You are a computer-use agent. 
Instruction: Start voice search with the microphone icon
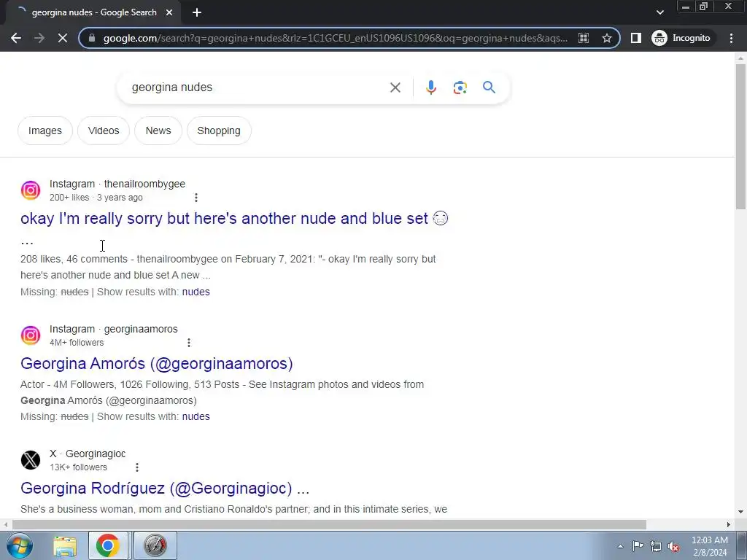pyautogui.click(x=430, y=87)
